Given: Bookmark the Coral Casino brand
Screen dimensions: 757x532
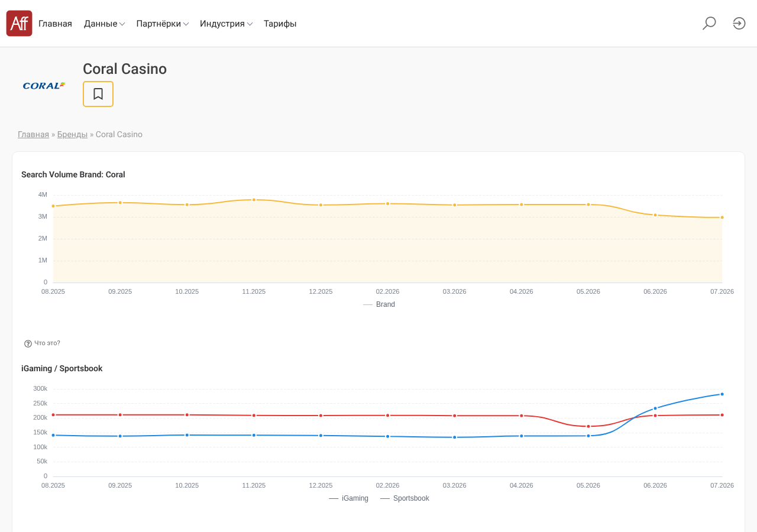Looking at the screenshot, I should click(x=98, y=94).
